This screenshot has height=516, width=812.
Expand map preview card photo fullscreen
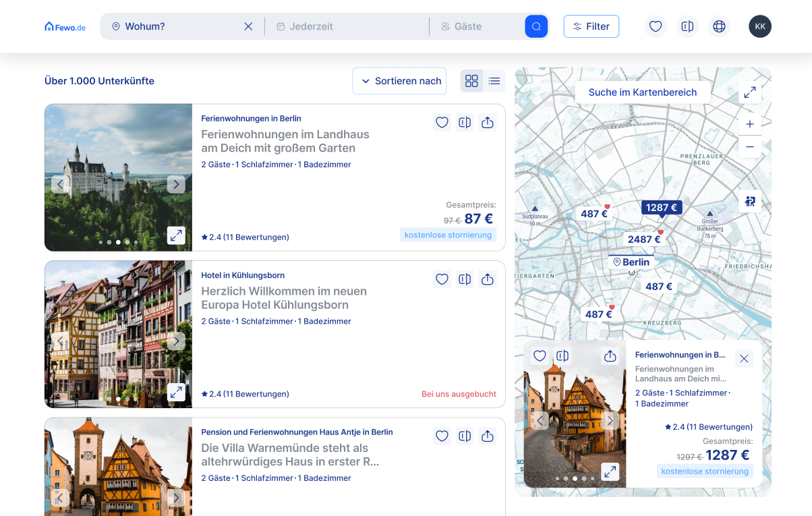pyautogui.click(x=610, y=471)
